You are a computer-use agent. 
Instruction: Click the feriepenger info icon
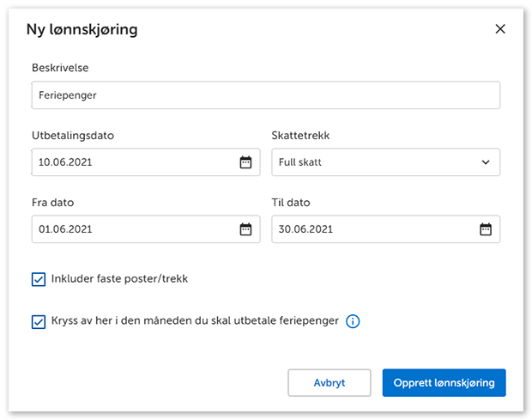[353, 322]
